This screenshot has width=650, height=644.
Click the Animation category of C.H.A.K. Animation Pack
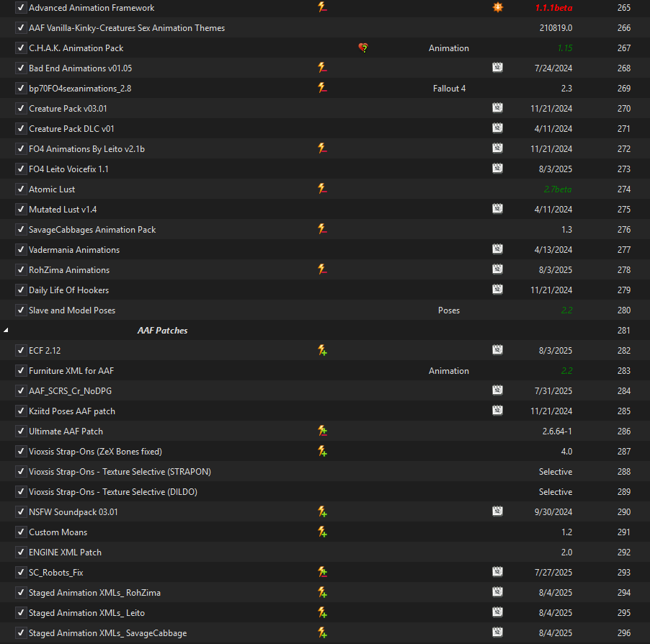(x=448, y=48)
